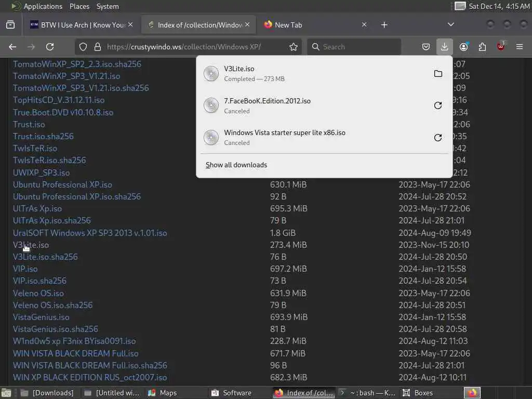Screen dimensions: 532x399
Task: Open VistaGenius.iso link
Action: [x=41, y=317]
